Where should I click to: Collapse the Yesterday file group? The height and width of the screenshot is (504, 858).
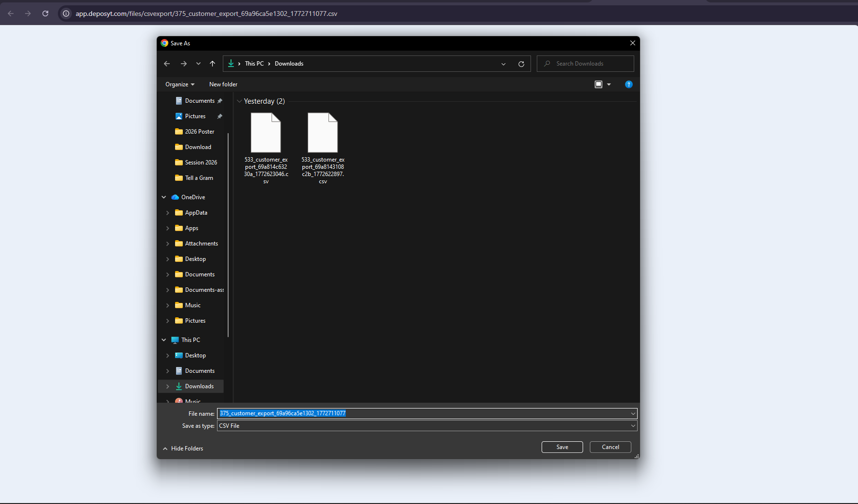point(239,101)
